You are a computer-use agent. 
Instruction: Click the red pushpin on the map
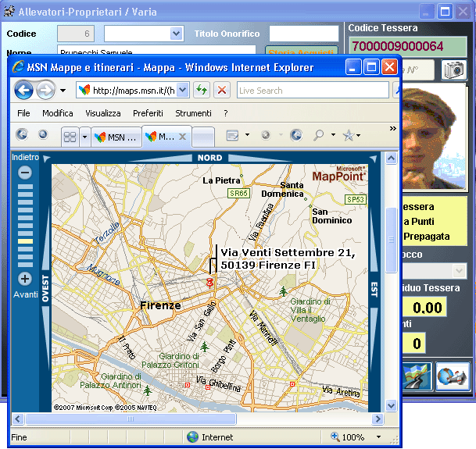(x=209, y=283)
